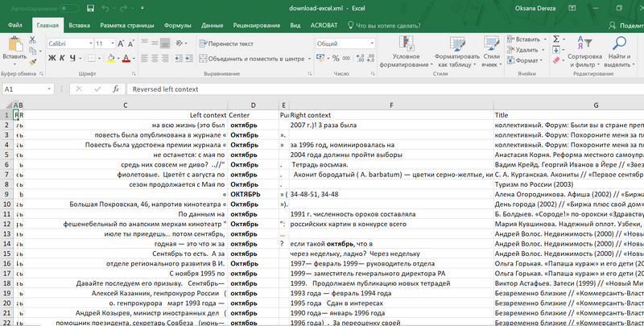Decrease font size with small A icon

tap(130, 43)
